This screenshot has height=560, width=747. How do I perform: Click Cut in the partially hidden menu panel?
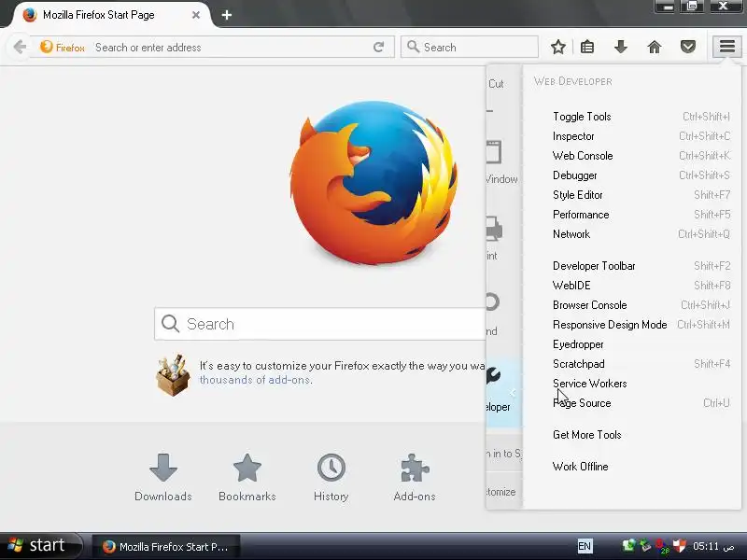coord(496,84)
